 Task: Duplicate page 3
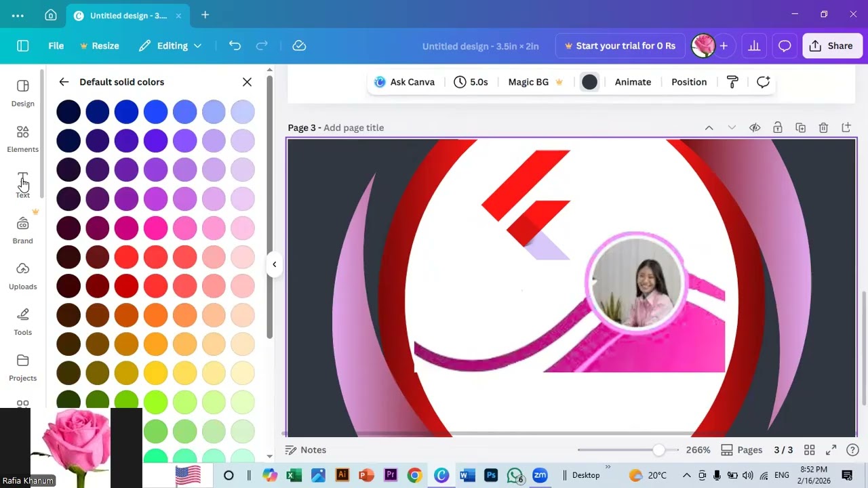(x=800, y=127)
